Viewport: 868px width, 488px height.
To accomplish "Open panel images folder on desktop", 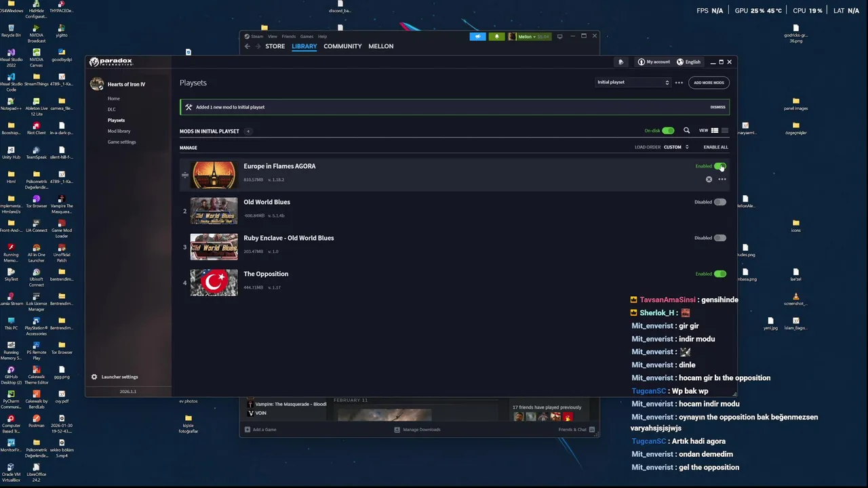I will point(795,104).
